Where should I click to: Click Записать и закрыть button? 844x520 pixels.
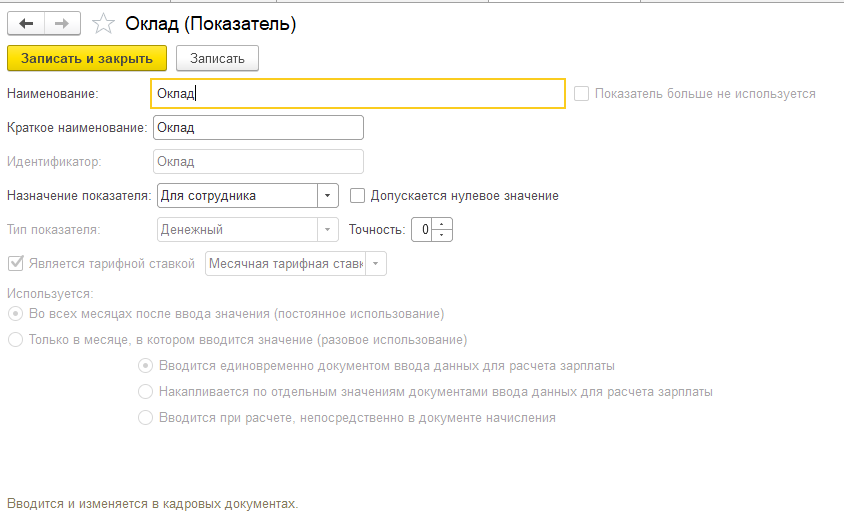pos(87,58)
